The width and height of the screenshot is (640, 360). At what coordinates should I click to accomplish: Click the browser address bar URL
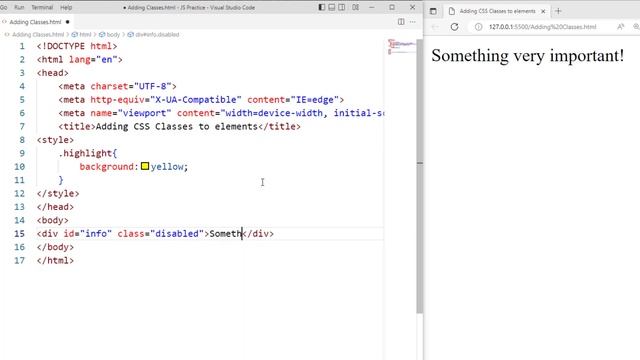(x=542, y=27)
